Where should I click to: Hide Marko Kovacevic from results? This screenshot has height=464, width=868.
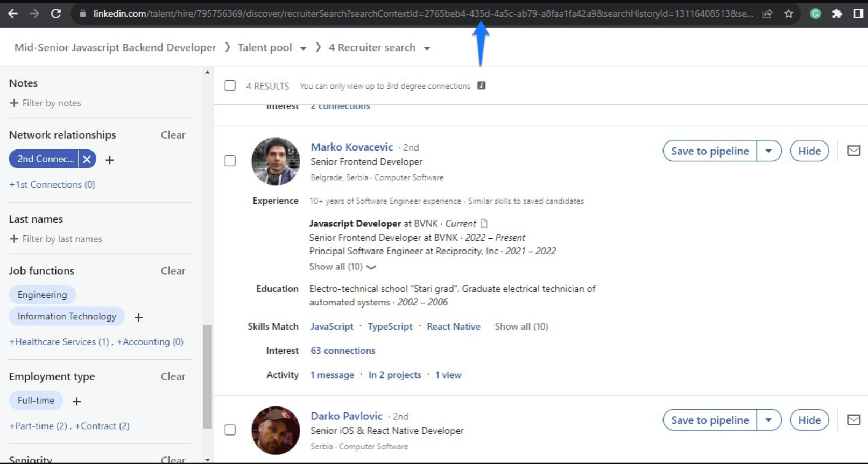tap(809, 151)
